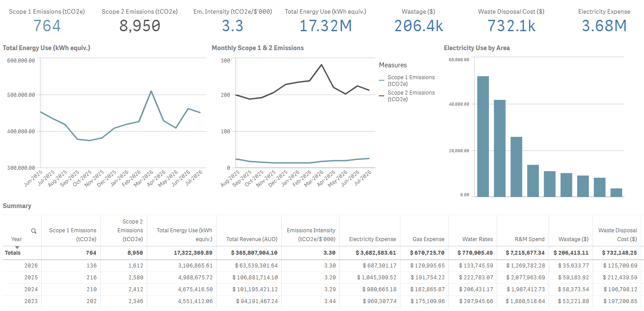
Task: Select the Scope 1 Emissions legend swatch
Action: pyautogui.click(x=382, y=80)
